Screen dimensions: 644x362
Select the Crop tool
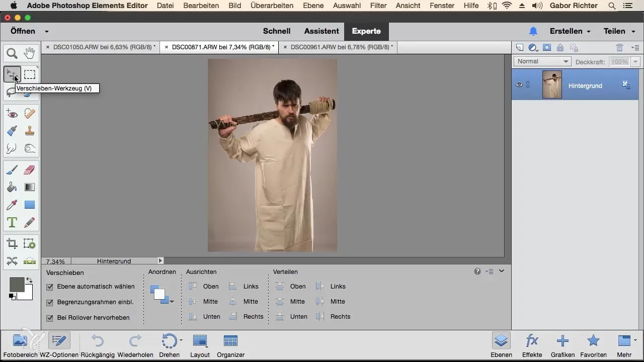[12, 244]
